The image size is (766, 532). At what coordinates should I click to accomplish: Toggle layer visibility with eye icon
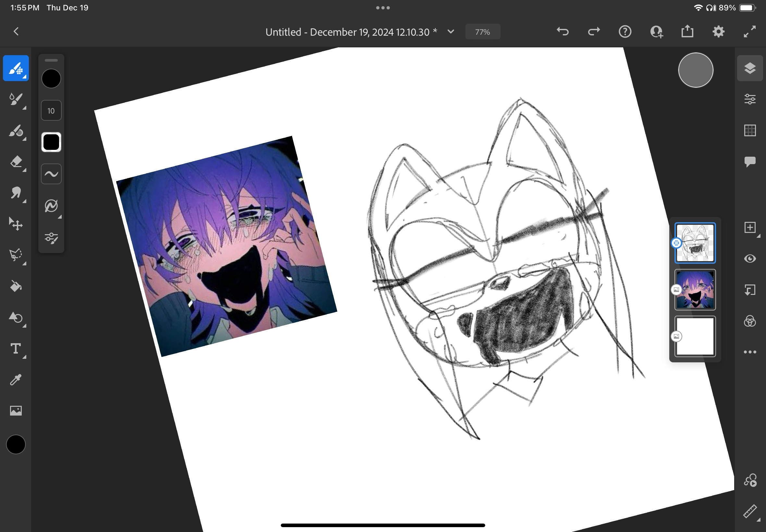(x=750, y=259)
